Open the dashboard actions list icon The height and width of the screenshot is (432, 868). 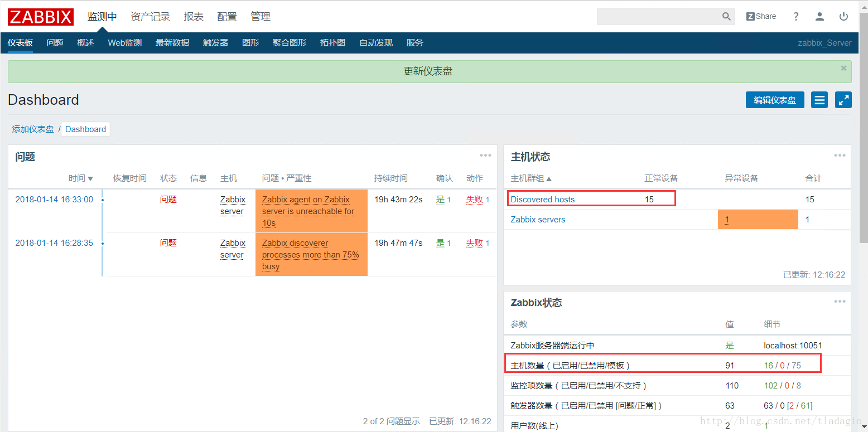coord(819,100)
